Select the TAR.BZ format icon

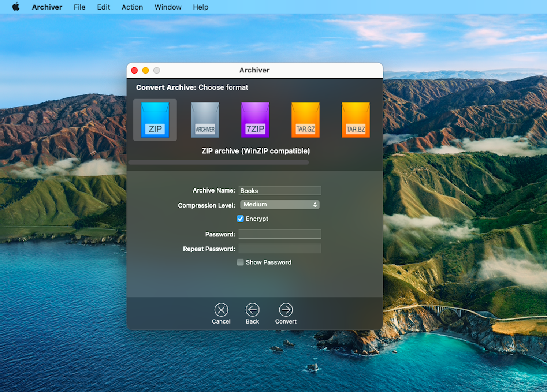[x=356, y=120]
